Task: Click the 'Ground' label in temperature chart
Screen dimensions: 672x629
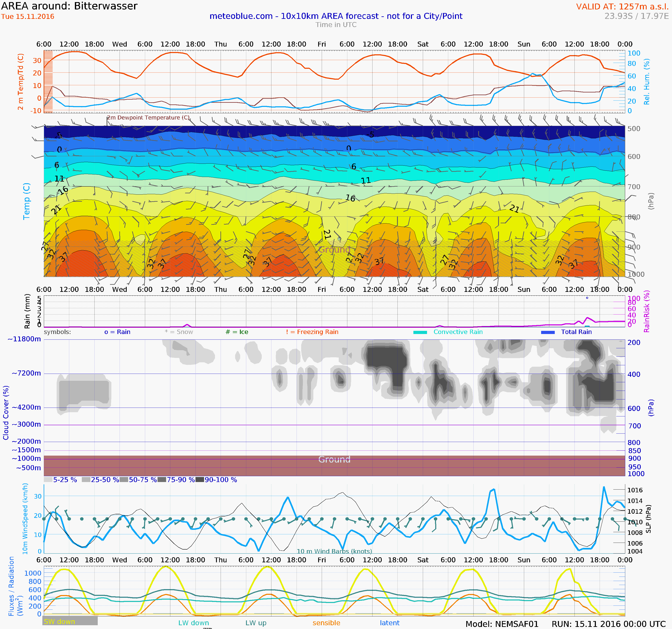Action: 334,250
